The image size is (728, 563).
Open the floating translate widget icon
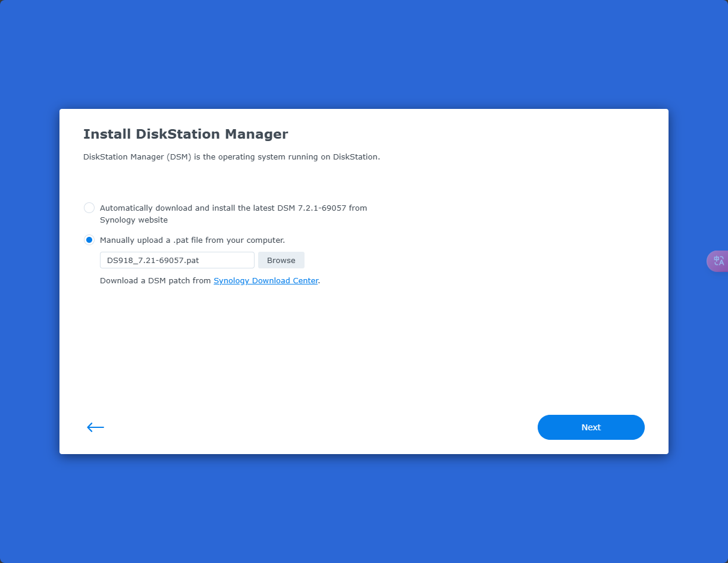[x=718, y=261]
